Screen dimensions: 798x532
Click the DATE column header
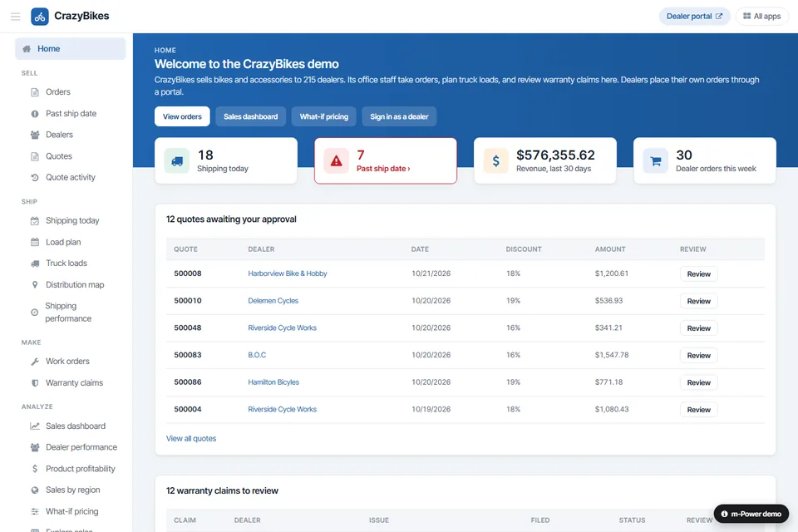coord(420,249)
